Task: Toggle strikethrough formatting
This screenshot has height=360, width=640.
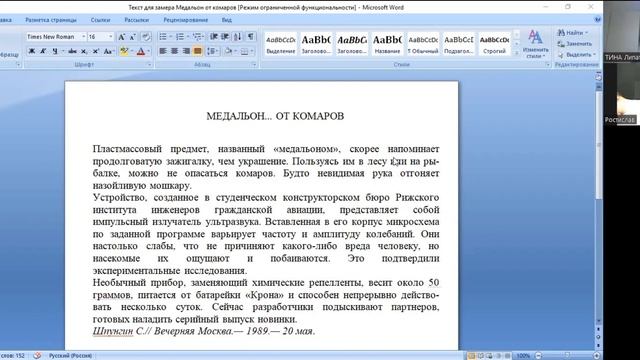Action: pos(72,51)
